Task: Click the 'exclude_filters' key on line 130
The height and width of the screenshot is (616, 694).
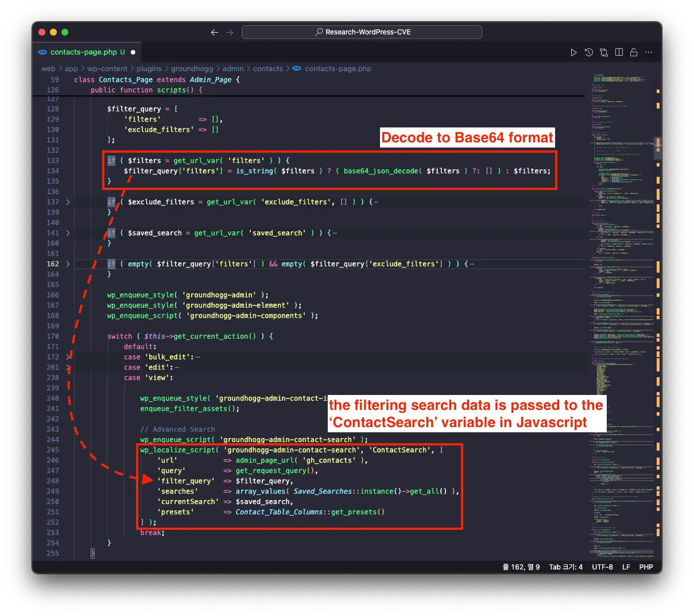Action: point(159,130)
